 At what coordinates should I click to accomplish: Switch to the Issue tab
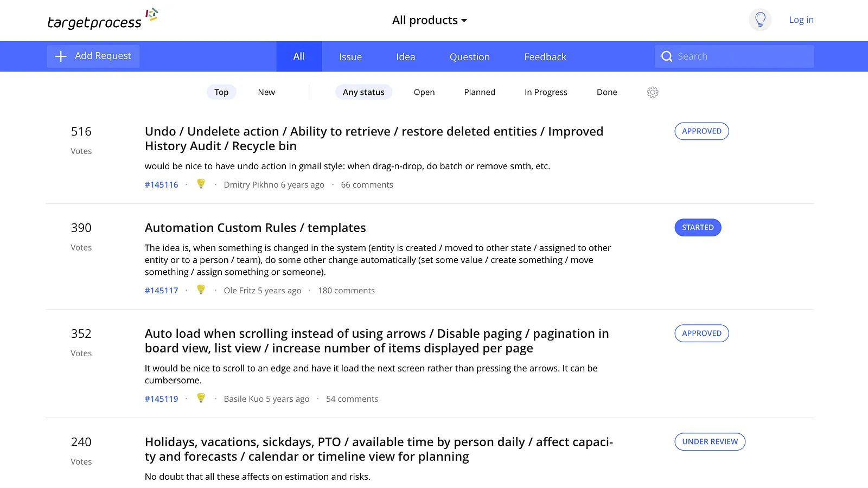point(350,56)
